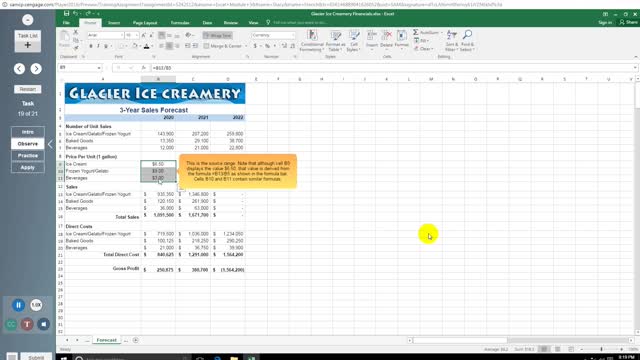The width and height of the screenshot is (640, 360).
Task: Click the Restart button in the side panel
Action: click(27, 89)
